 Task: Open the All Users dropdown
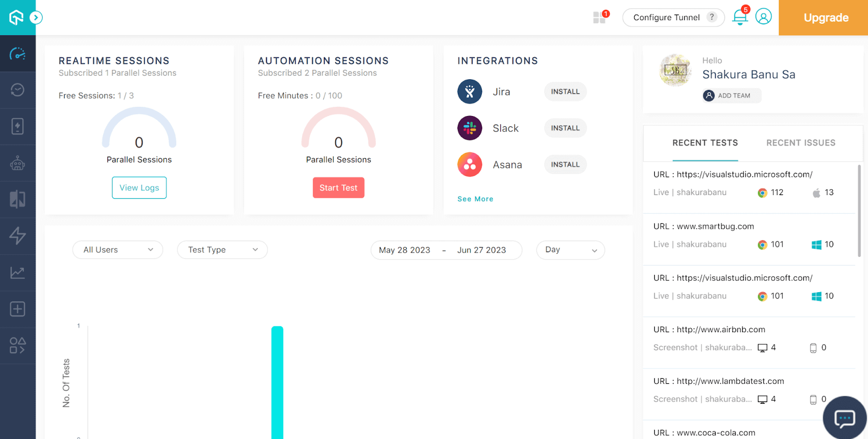[x=118, y=250]
